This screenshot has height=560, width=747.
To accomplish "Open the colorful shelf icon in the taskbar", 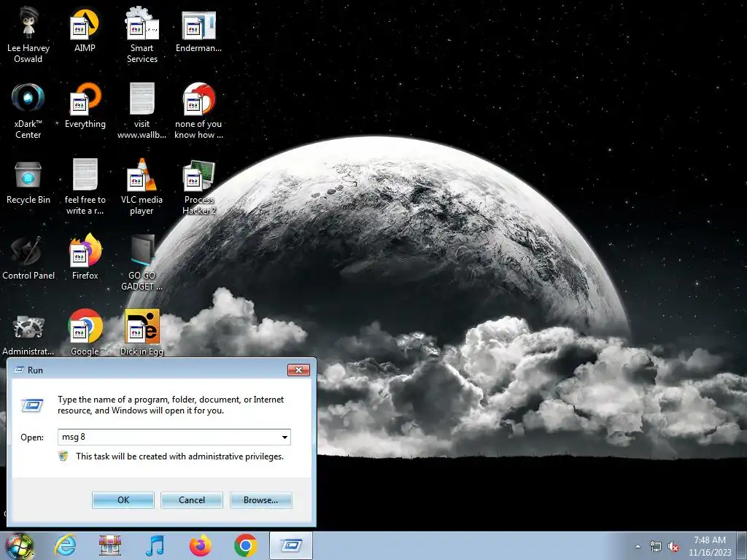I will click(x=110, y=545).
